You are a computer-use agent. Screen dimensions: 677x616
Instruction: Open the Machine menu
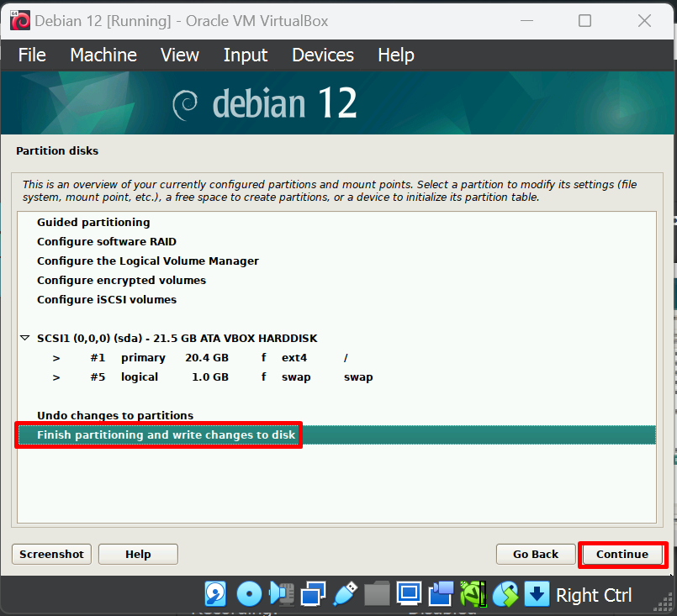pos(103,55)
